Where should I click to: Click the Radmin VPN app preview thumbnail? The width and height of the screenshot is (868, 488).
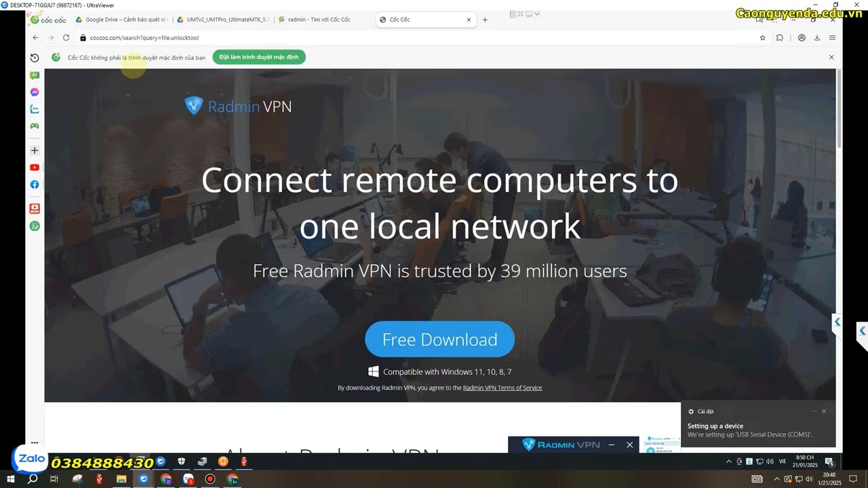click(661, 445)
